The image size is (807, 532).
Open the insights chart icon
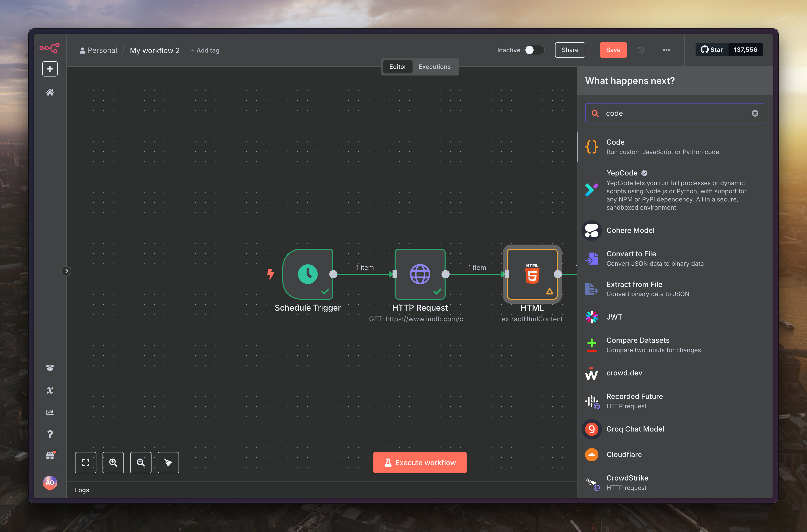pyautogui.click(x=50, y=412)
